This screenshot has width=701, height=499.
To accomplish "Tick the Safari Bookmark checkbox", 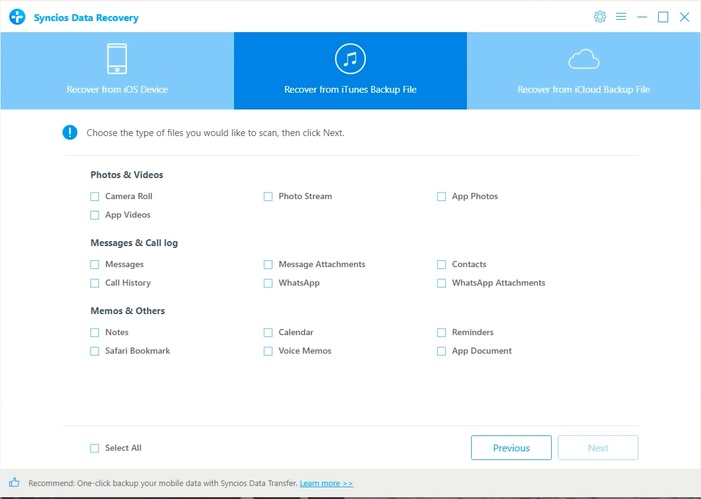I will (95, 351).
